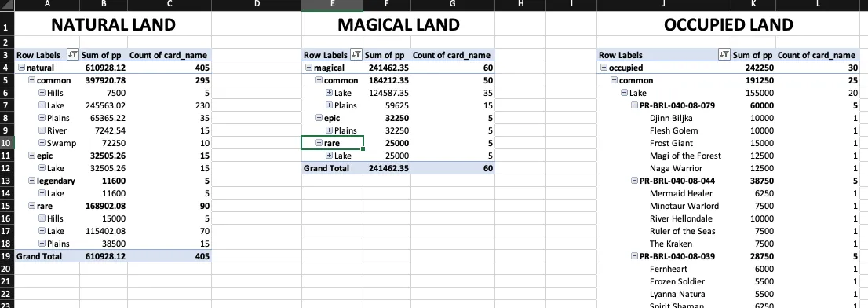The image size is (868, 308).
Task: Select row 19 header
Action: tap(6, 256)
